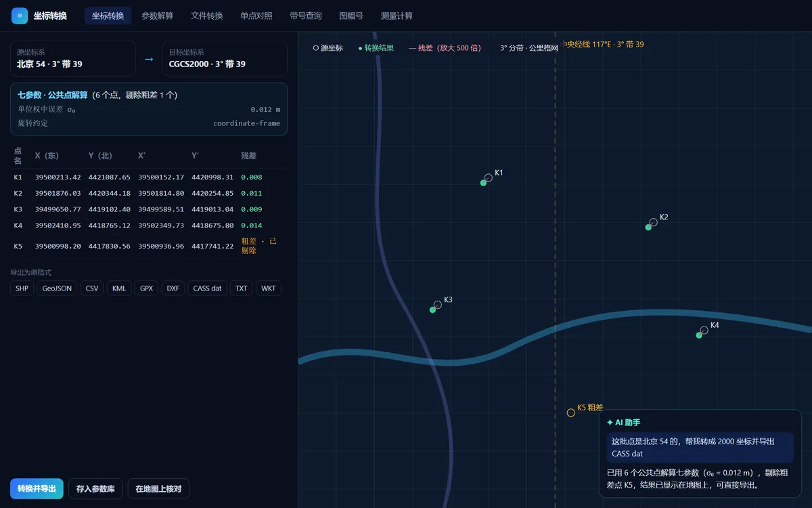Go to the 单点对照 tab
The width and height of the screenshot is (812, 508).
pos(256,16)
